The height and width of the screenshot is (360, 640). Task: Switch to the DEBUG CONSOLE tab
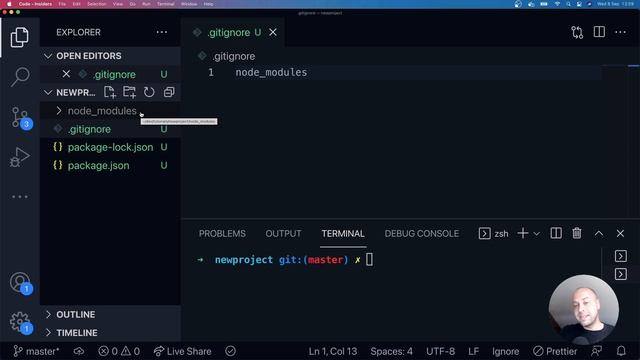coord(422,233)
